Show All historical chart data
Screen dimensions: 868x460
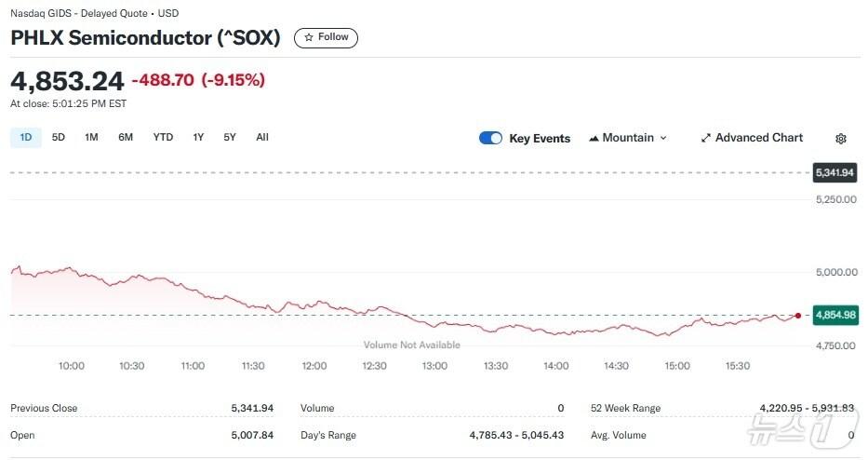tap(262, 138)
